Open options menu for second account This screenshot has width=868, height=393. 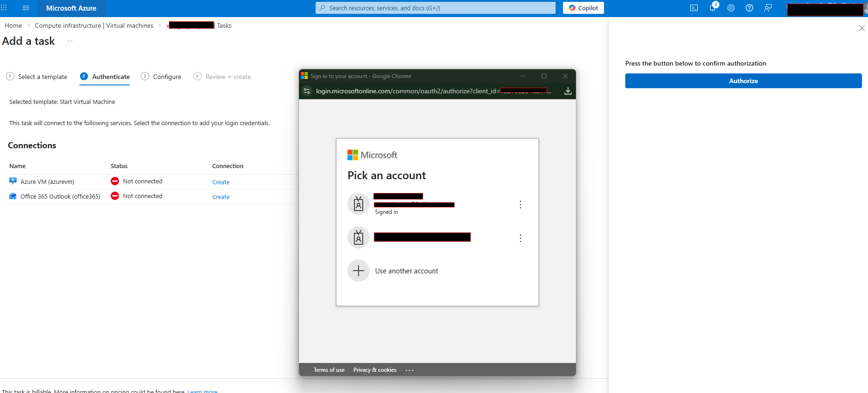pyautogui.click(x=521, y=238)
